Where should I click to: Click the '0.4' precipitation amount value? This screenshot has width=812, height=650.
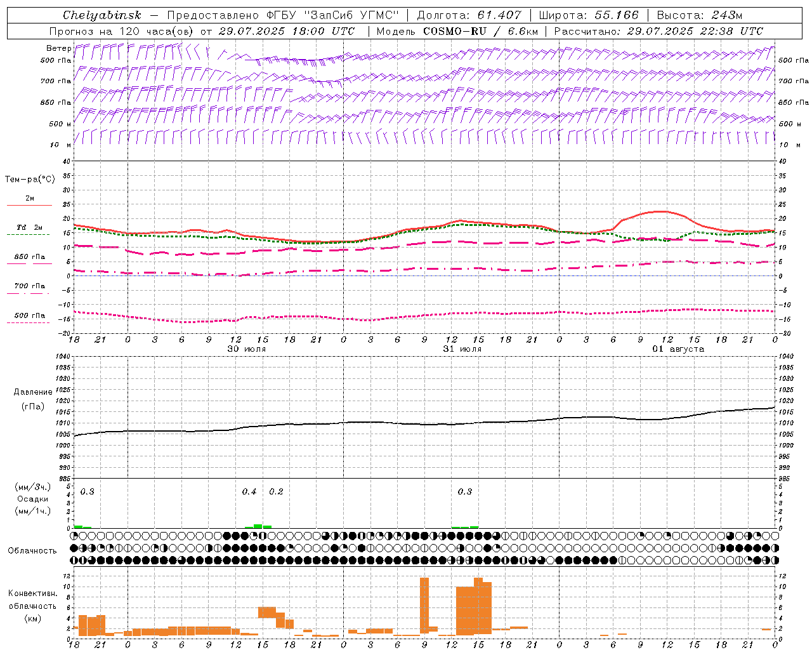[x=249, y=492]
